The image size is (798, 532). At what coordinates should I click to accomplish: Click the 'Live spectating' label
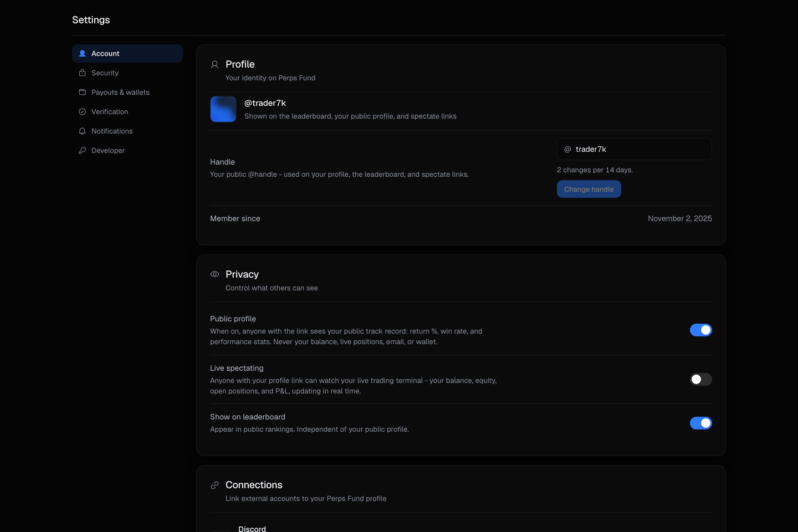(x=237, y=369)
